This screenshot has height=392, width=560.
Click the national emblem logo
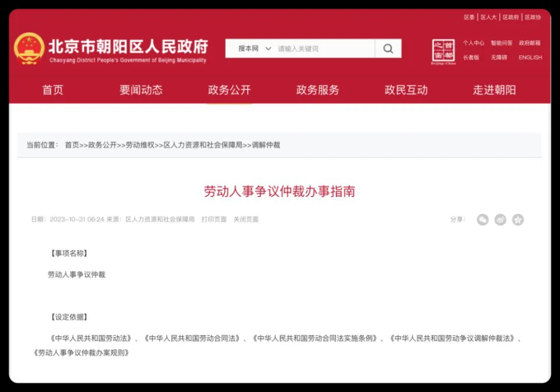pos(29,49)
